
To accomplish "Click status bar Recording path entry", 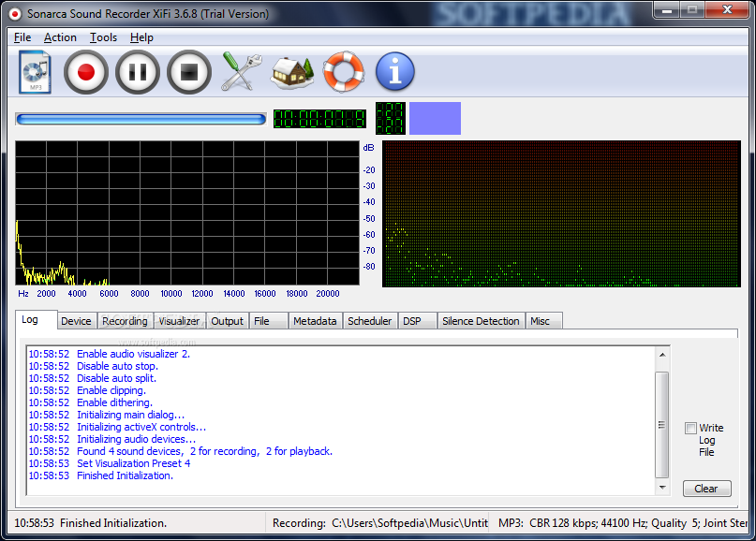I will 380,523.
